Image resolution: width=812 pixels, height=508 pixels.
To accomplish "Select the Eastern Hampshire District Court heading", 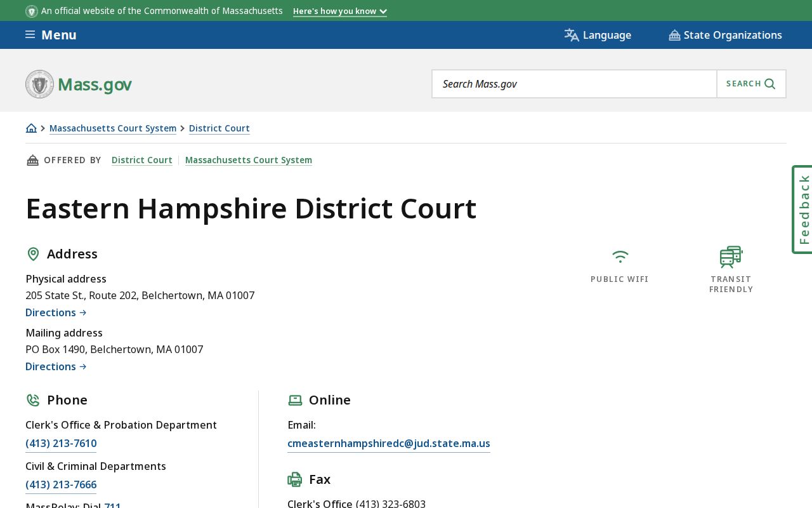I will (251, 209).
